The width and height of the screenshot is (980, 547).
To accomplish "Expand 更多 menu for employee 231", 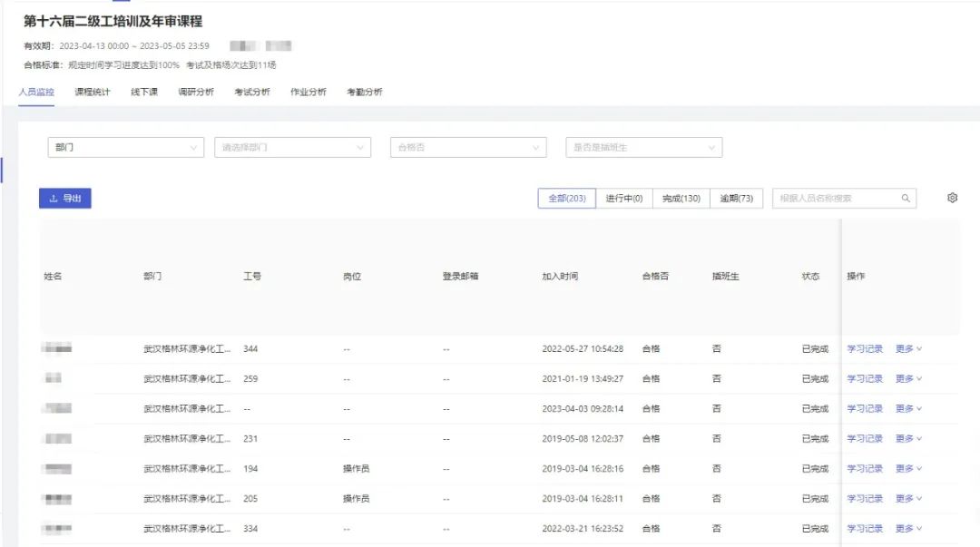I will click(x=908, y=439).
